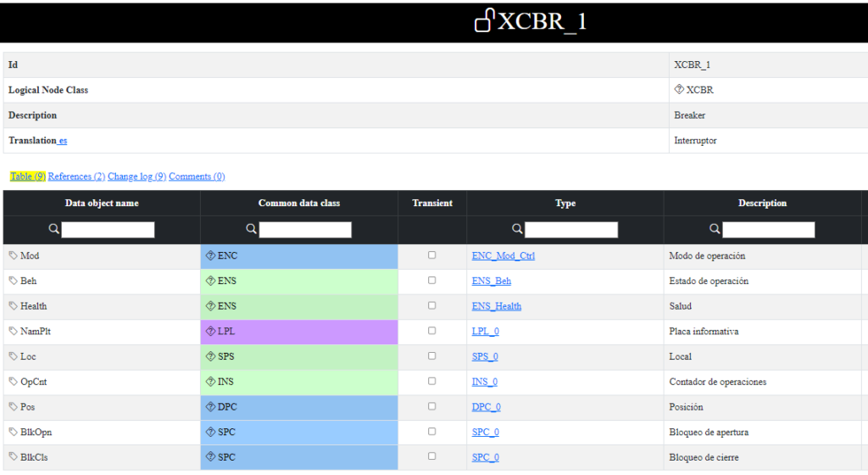The width and height of the screenshot is (868, 475).
Task: Click the search magnifier in Type column
Action: click(x=517, y=229)
